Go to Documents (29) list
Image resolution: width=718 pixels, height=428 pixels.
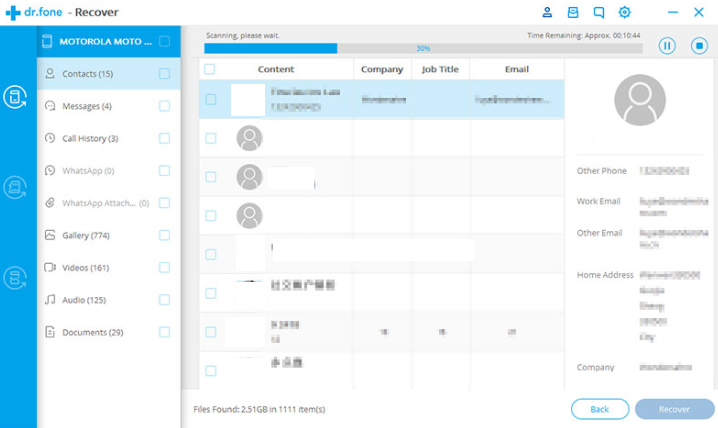(92, 332)
